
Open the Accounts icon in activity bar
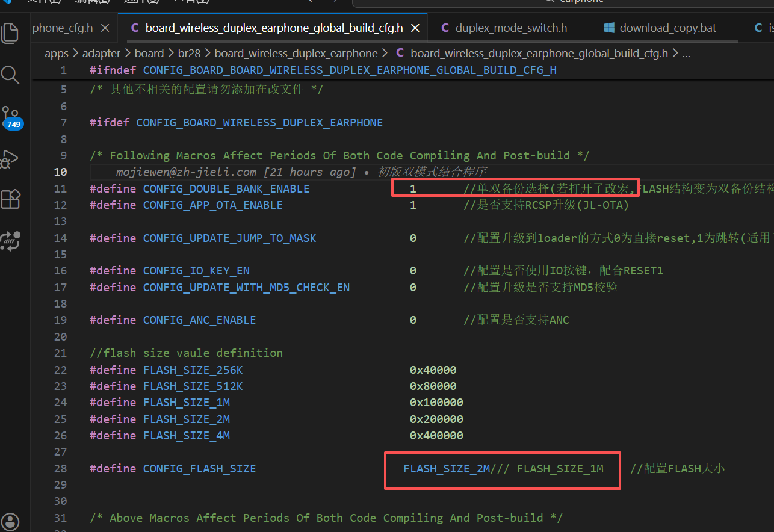tap(10, 521)
